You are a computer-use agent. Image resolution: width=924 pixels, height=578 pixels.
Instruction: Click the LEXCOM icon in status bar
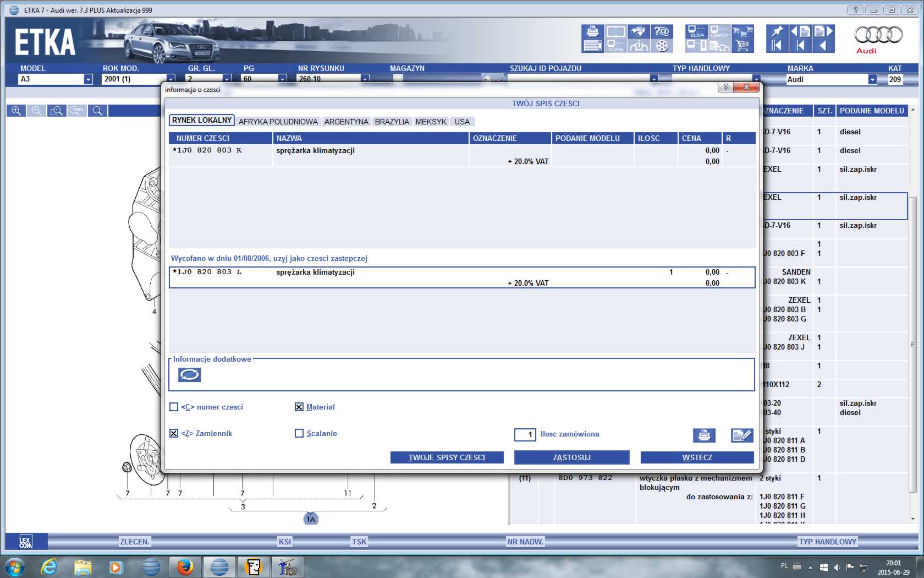point(26,541)
